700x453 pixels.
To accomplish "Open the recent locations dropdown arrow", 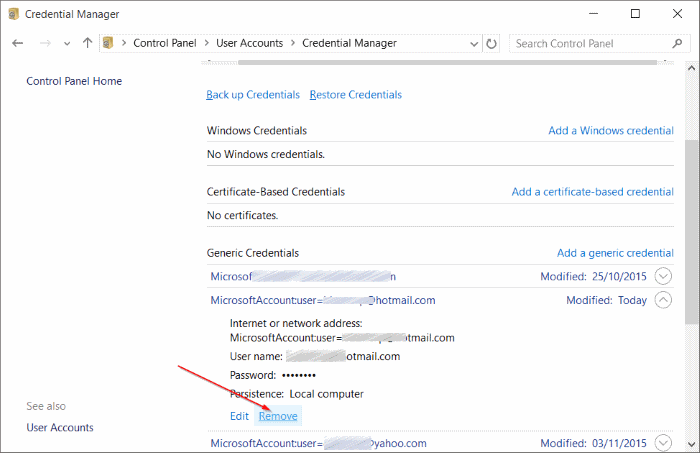I will [66, 44].
